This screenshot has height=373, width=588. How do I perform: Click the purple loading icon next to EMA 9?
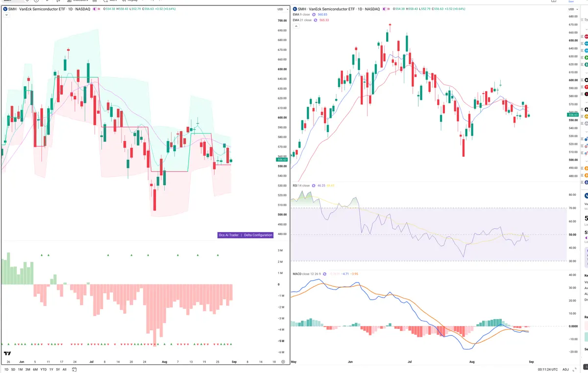click(314, 15)
